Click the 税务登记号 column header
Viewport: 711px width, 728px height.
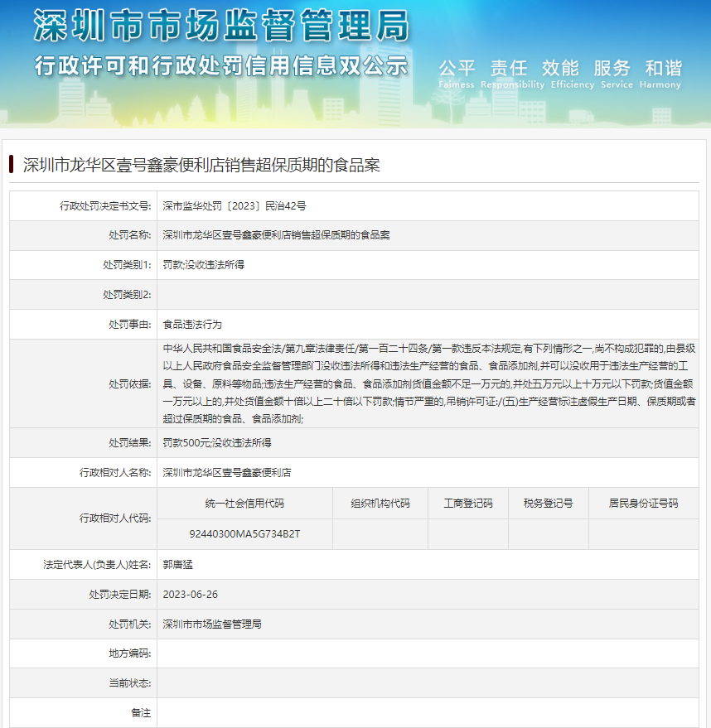click(x=549, y=504)
